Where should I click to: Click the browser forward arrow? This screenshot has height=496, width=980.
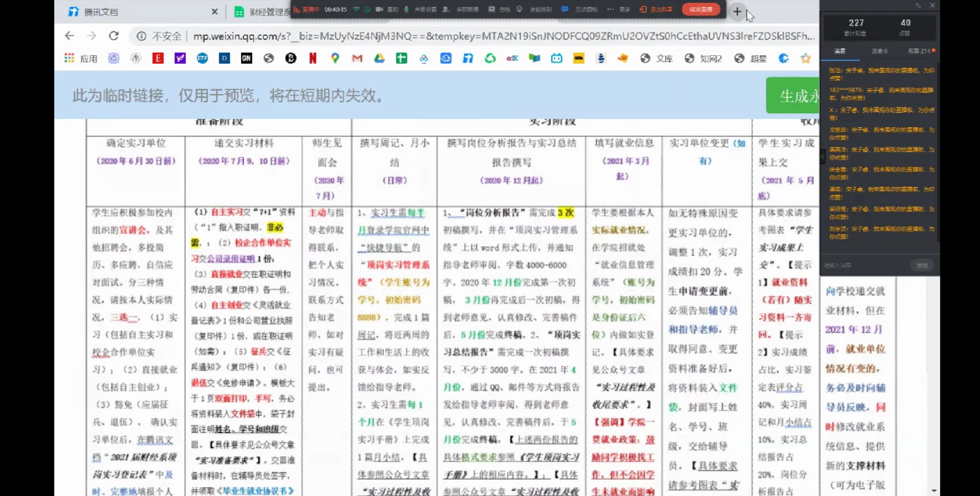coord(91,35)
